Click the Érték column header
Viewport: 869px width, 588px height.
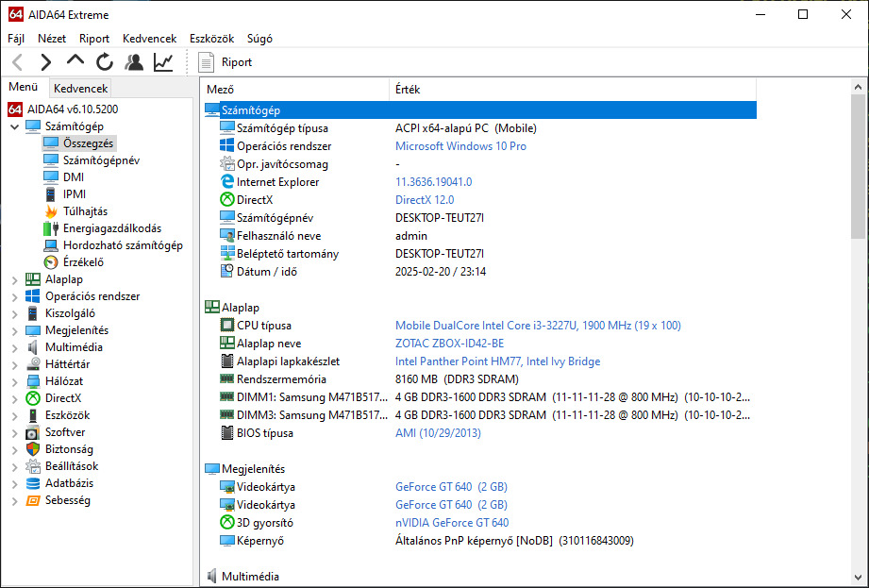(x=408, y=90)
